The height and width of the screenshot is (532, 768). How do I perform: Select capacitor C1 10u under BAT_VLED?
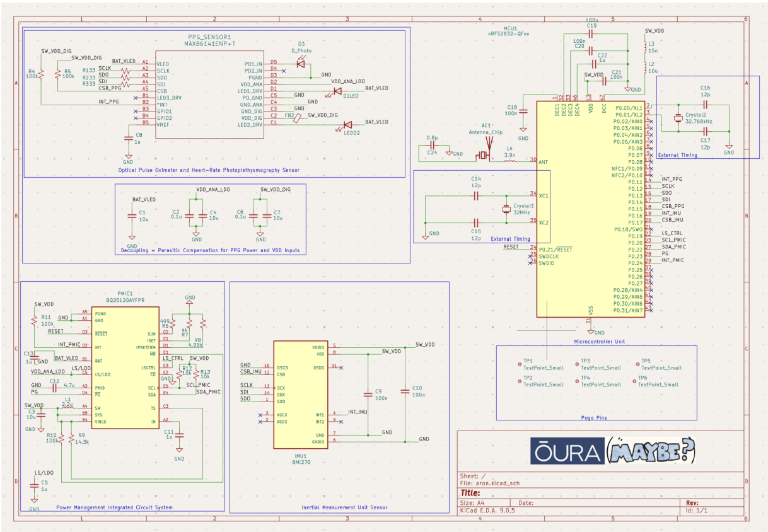click(132, 216)
